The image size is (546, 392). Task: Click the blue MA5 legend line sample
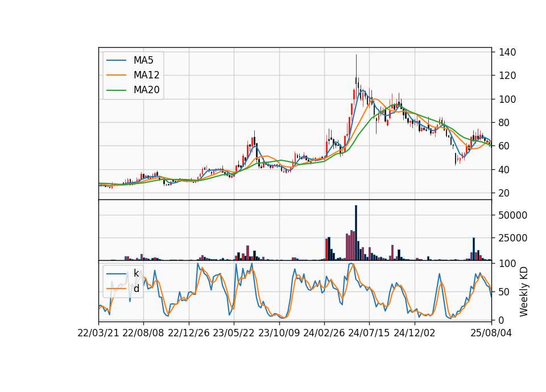click(x=116, y=61)
